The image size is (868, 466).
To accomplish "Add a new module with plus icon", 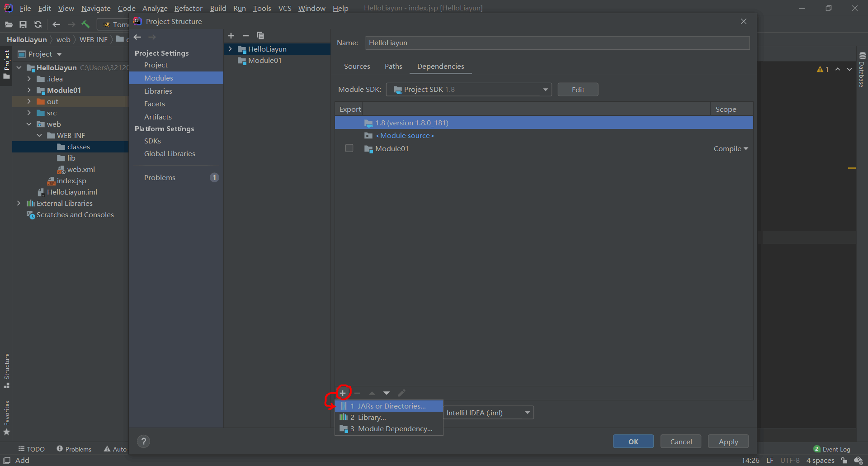I will pos(231,36).
